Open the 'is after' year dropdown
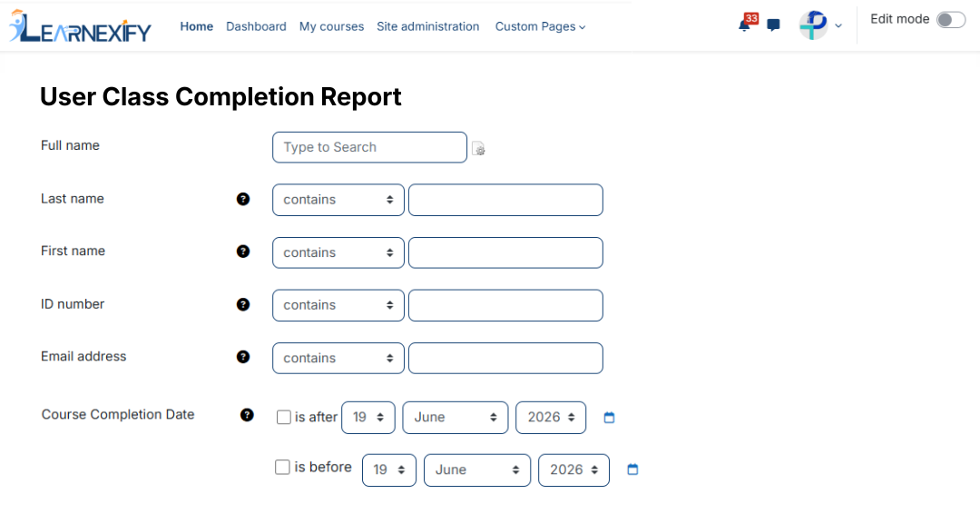This screenshot has width=980, height=514. [x=551, y=418]
